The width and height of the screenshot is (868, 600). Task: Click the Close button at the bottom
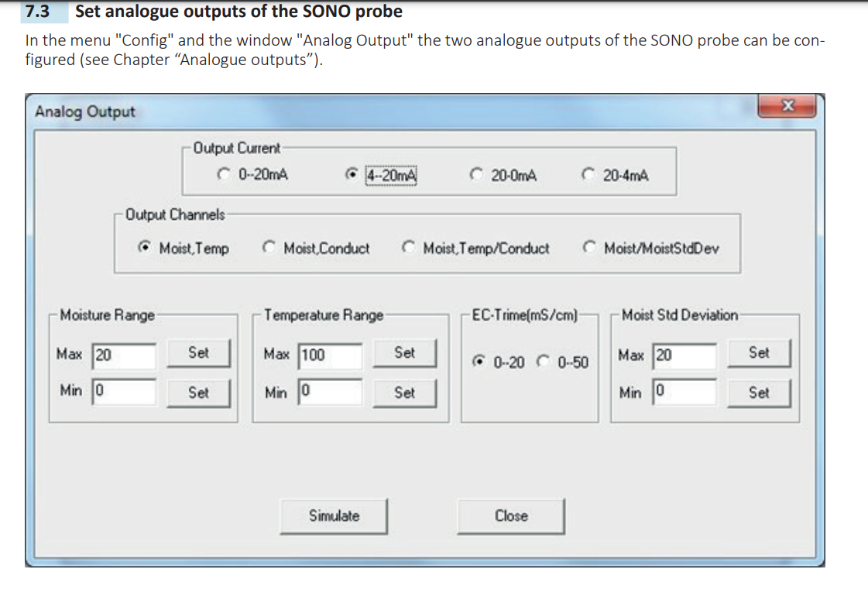511,516
